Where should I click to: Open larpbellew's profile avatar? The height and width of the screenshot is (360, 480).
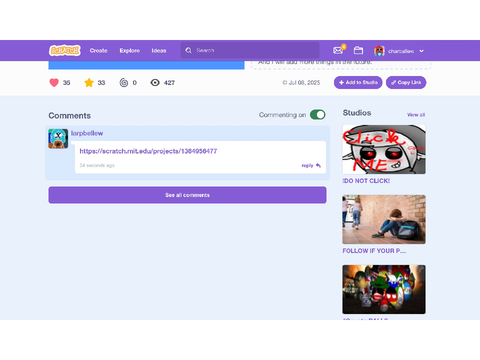[58, 139]
